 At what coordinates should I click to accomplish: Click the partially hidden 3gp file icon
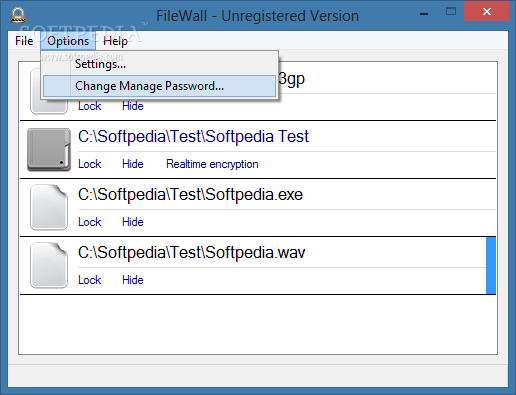(49, 106)
